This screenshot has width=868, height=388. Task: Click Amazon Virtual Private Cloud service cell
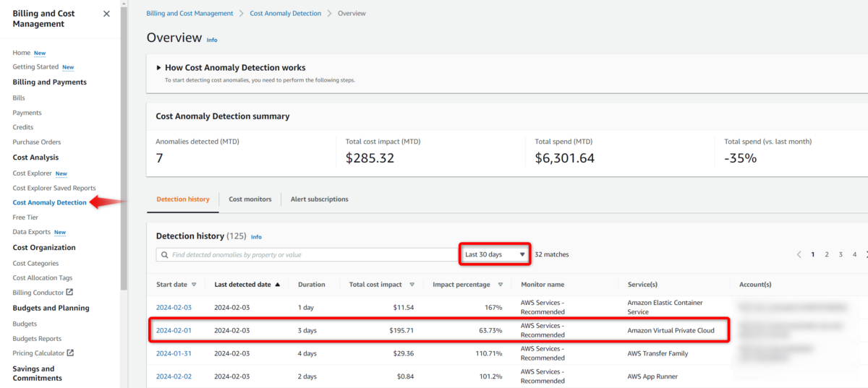[x=671, y=330]
